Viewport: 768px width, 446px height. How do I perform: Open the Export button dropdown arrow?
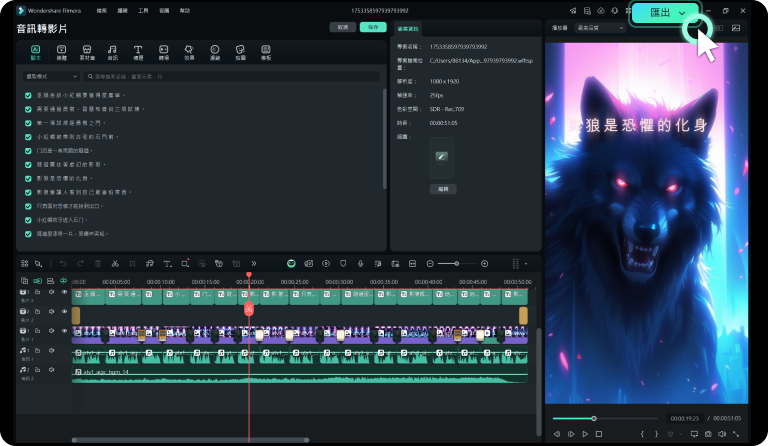click(x=682, y=13)
